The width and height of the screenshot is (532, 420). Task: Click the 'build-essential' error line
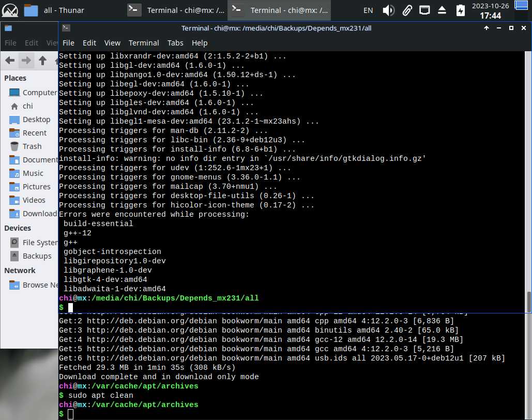pyautogui.click(x=98, y=223)
